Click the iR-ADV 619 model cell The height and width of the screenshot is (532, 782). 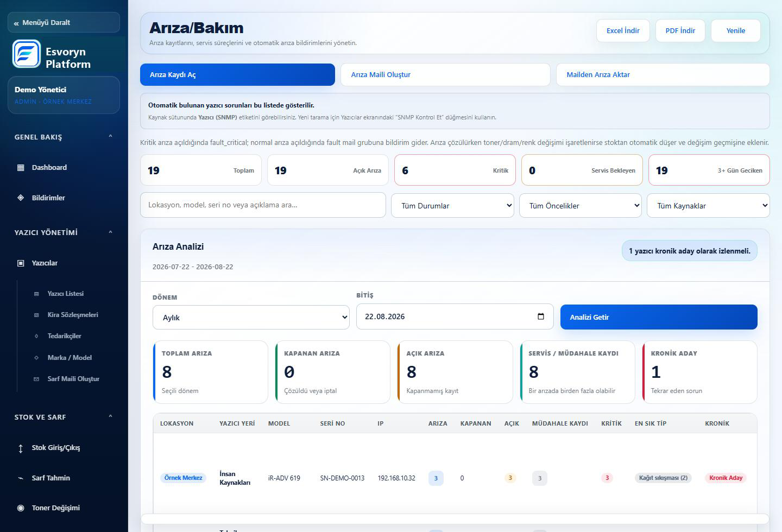[x=284, y=478]
